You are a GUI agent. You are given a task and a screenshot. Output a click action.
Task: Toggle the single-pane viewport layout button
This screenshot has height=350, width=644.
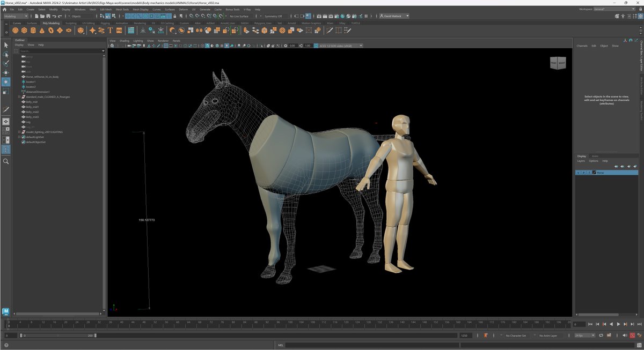pos(6,122)
